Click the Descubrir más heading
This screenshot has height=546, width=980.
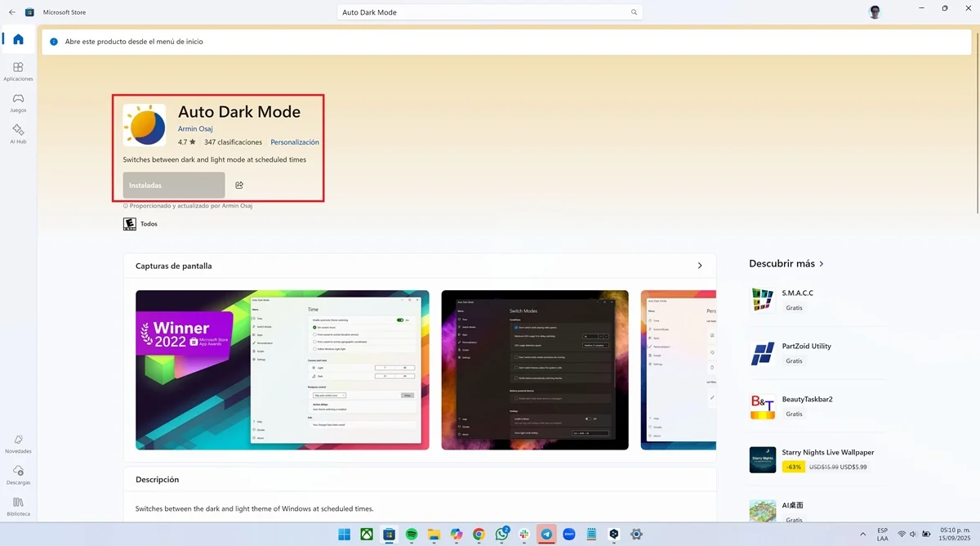point(782,264)
